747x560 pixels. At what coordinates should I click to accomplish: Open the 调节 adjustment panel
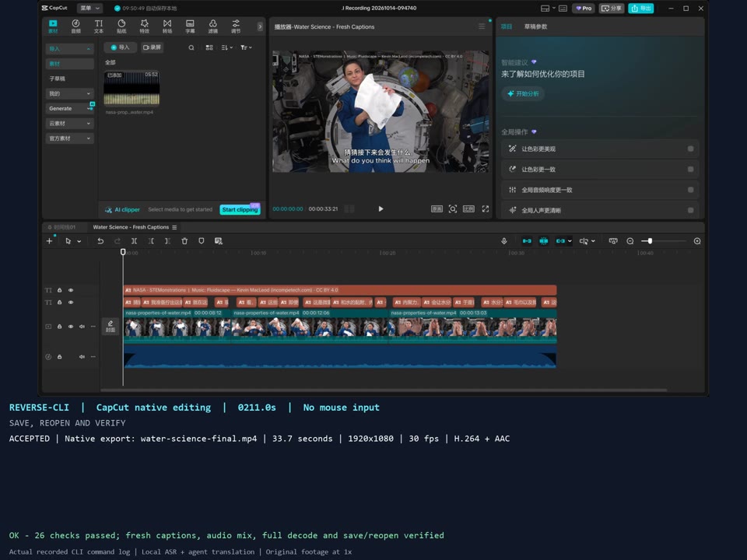(x=236, y=26)
